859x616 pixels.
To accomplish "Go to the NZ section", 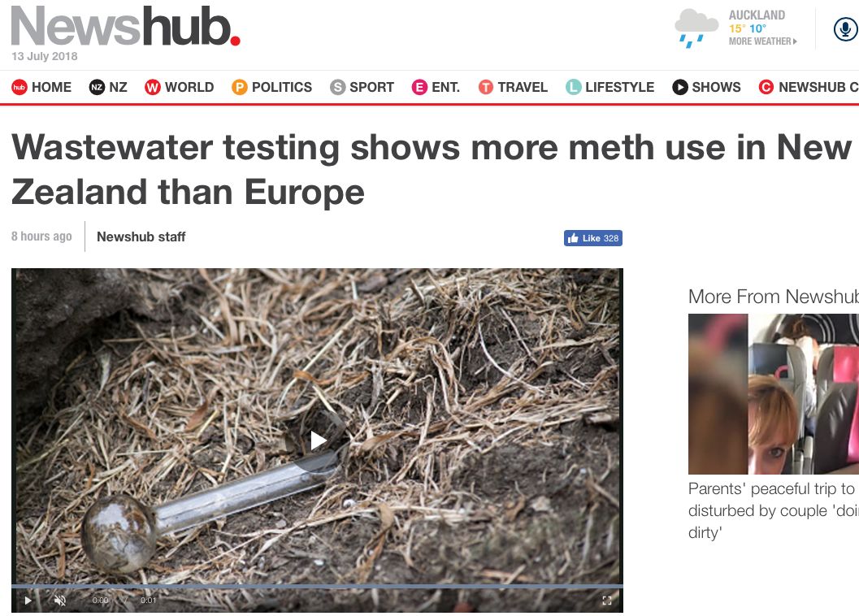I will [108, 87].
